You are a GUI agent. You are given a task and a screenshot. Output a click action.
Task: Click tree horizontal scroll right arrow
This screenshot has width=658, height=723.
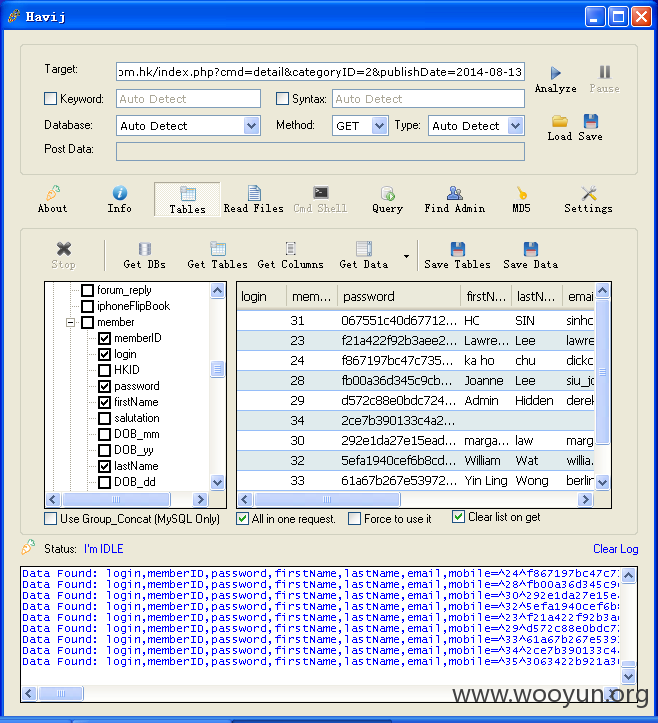pos(201,499)
